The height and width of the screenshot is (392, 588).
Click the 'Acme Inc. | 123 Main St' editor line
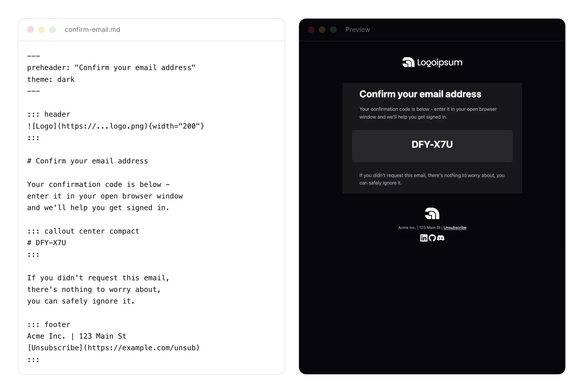(x=76, y=336)
